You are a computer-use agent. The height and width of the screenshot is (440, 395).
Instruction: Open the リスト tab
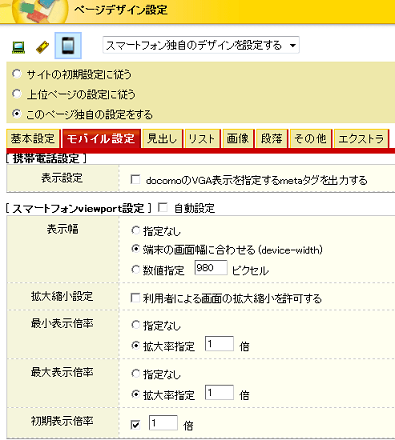tap(202, 138)
